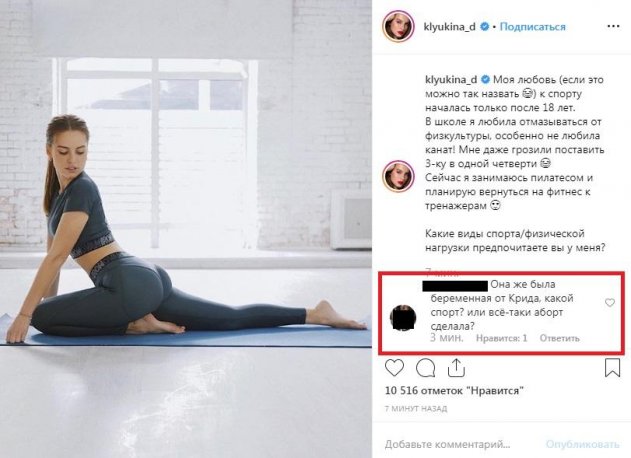
Task: Click the 7 минут назад timestamp
Action: pyautogui.click(x=416, y=410)
